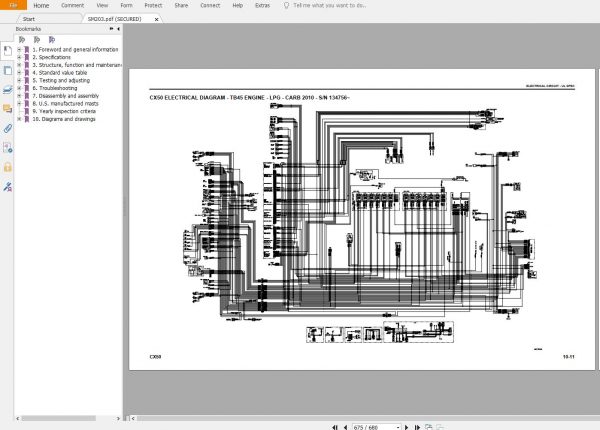Open the Extras ribbon tab
The width and height of the screenshot is (600, 430).
tap(262, 5)
